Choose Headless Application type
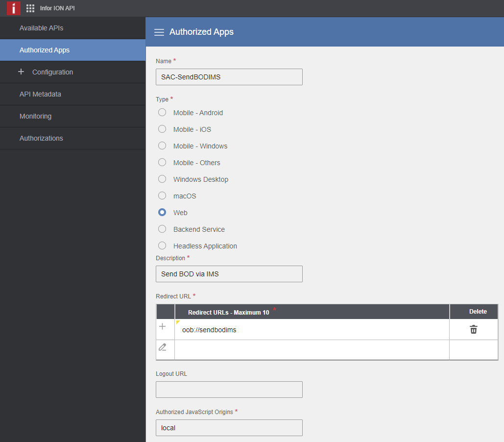 coord(162,246)
